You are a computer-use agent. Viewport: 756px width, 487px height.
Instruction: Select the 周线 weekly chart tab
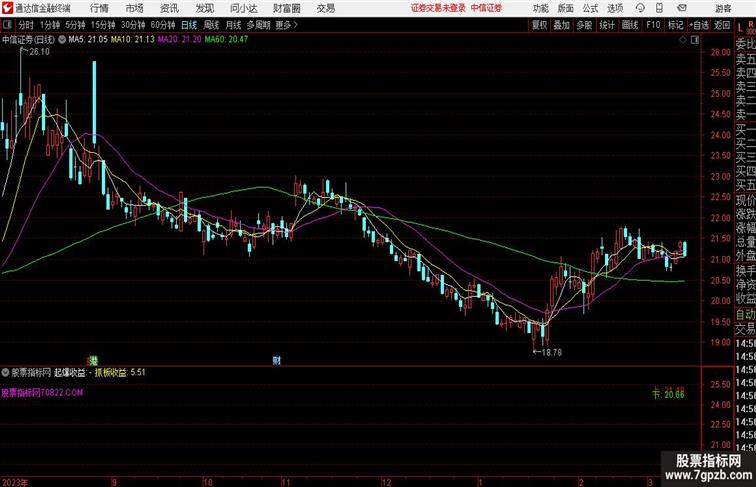(x=211, y=25)
